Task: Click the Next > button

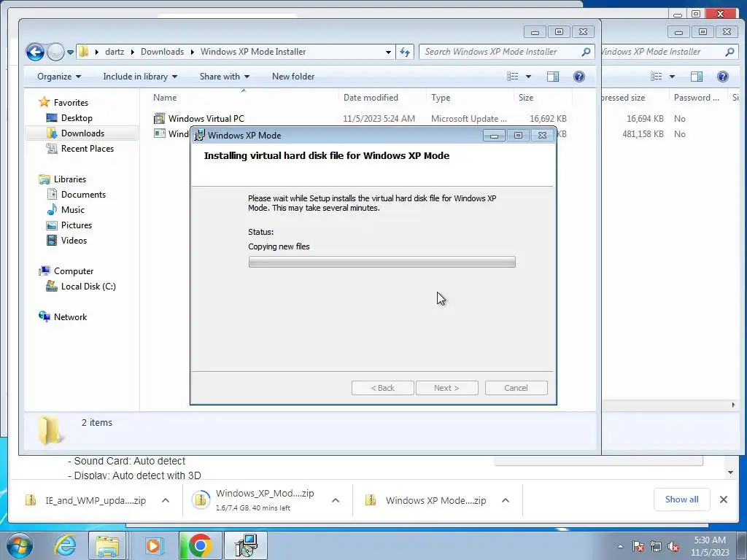Action: pyautogui.click(x=446, y=388)
